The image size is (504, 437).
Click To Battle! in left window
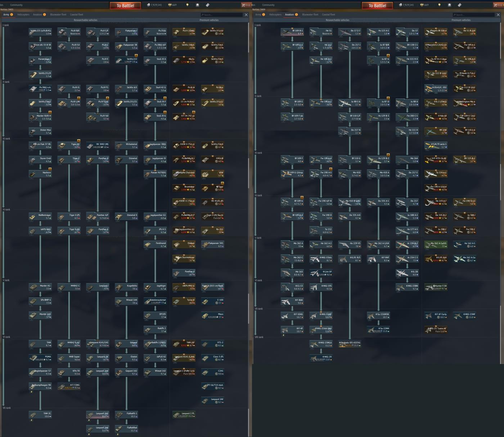[x=125, y=5]
